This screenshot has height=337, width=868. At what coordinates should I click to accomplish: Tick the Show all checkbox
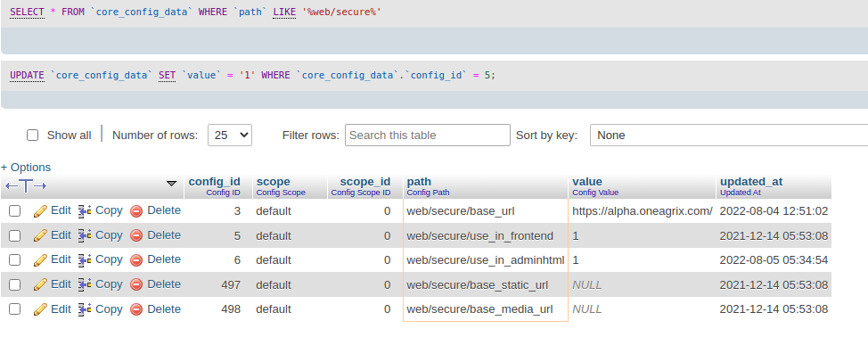33,135
